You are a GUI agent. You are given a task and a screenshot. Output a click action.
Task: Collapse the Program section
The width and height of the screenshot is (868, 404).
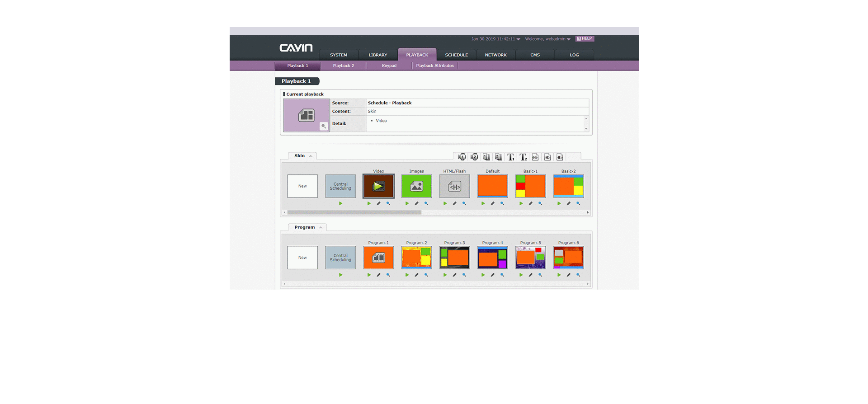[321, 227]
